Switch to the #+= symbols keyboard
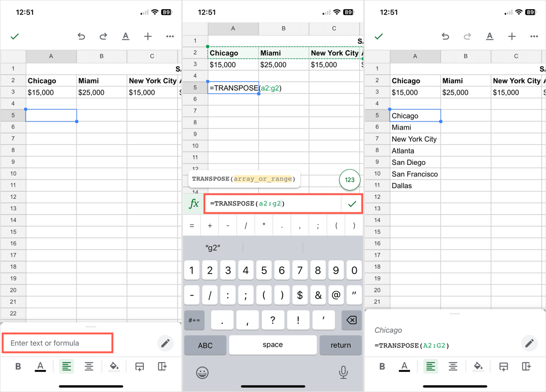 click(194, 320)
